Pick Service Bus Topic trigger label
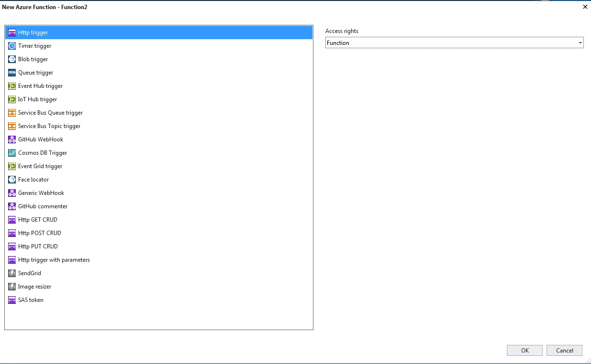 49,126
